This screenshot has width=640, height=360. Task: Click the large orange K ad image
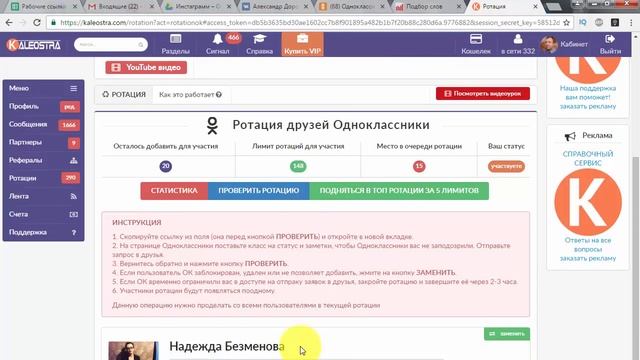point(588,202)
